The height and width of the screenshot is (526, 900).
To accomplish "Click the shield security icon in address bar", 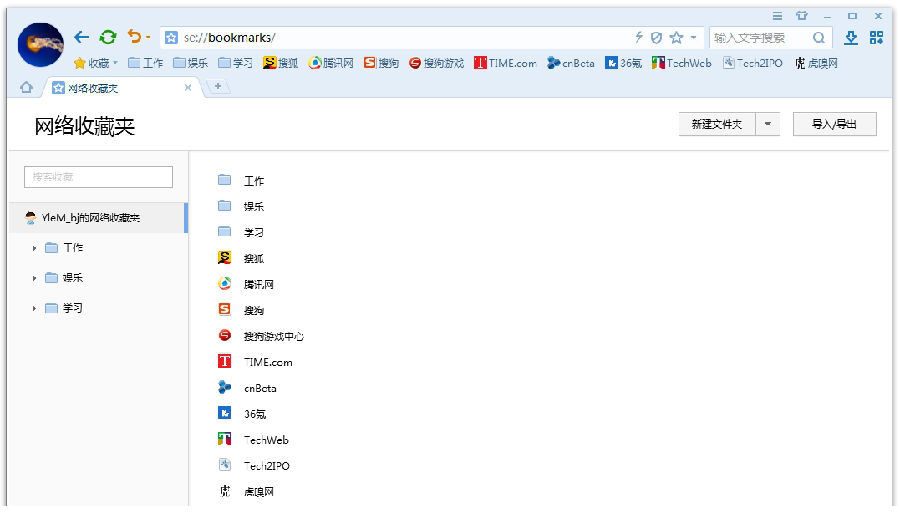I will click(656, 37).
